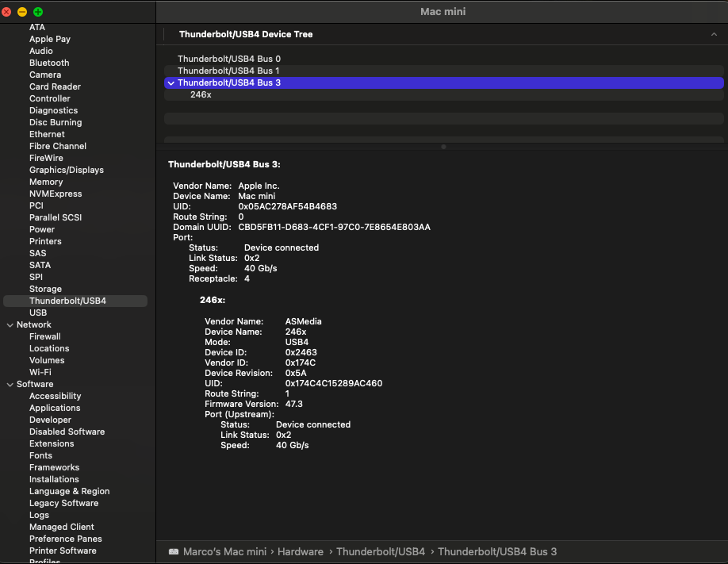Select Volumes under Network
This screenshot has width=728, height=564.
tap(47, 360)
